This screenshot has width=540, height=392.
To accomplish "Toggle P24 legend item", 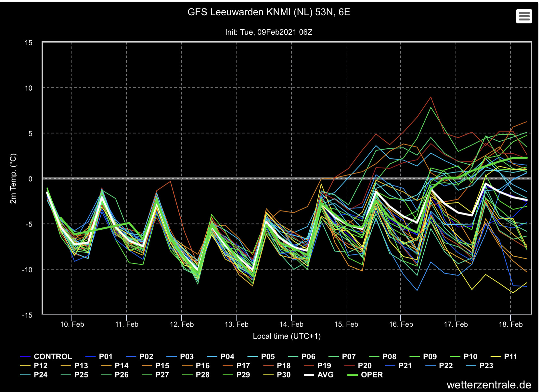I will point(33,375).
